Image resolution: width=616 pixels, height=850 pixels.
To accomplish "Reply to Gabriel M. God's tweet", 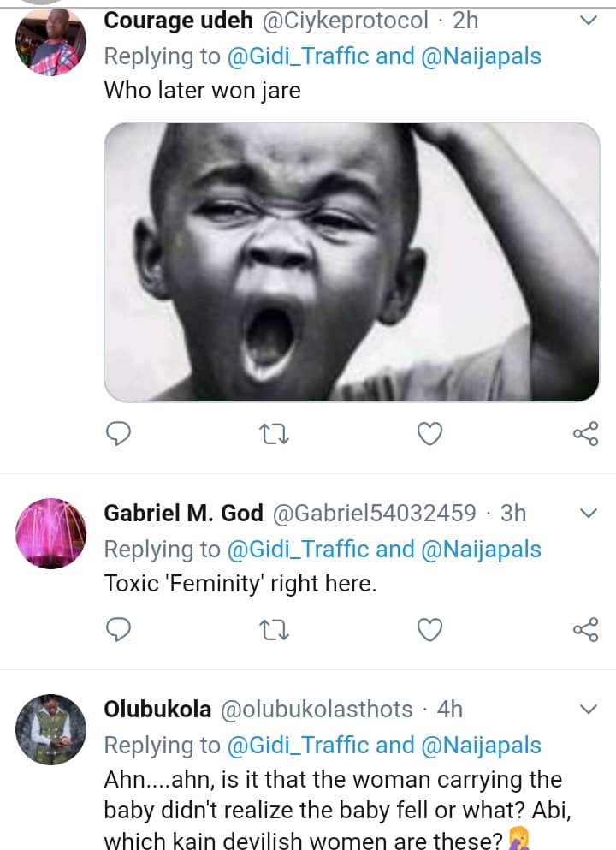I will 117,631.
